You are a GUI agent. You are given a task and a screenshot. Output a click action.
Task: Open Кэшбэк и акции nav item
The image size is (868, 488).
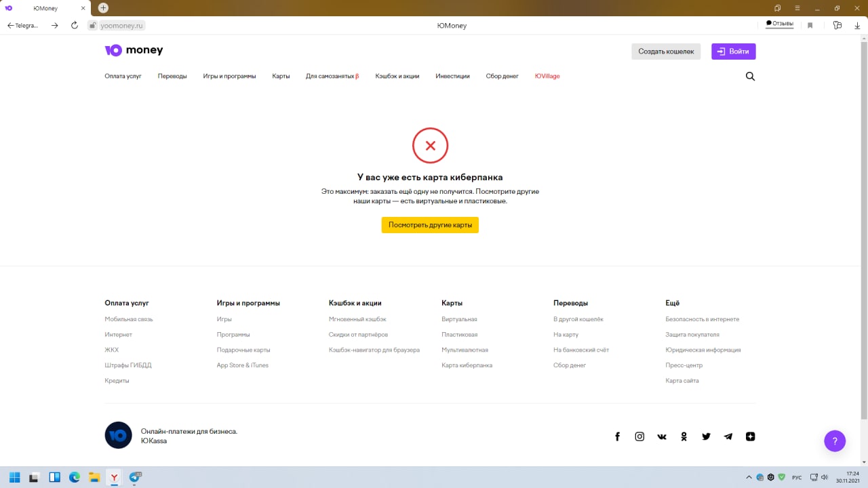397,77
